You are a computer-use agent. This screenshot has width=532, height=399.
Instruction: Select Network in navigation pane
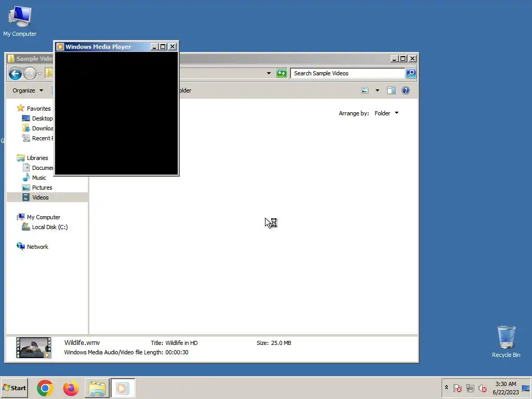click(33, 247)
